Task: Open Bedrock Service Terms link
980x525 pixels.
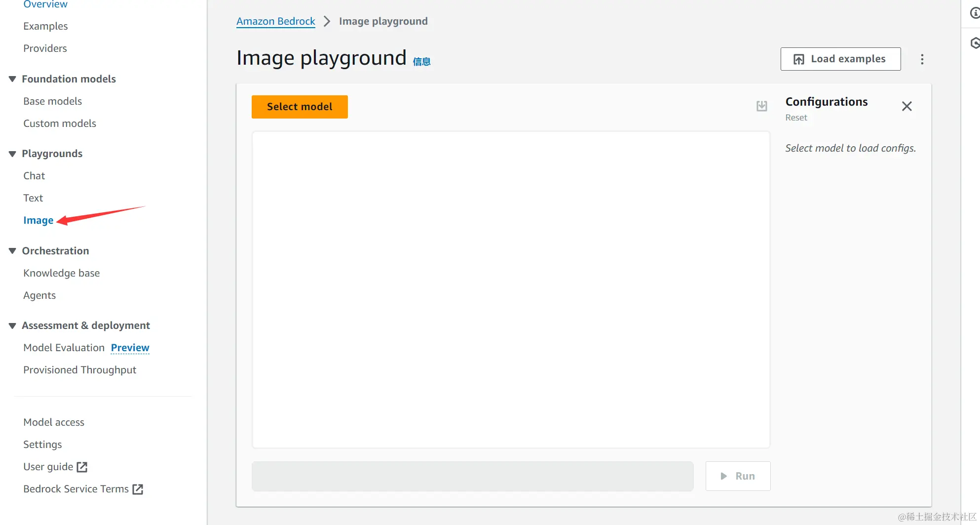Action: [x=76, y=489]
